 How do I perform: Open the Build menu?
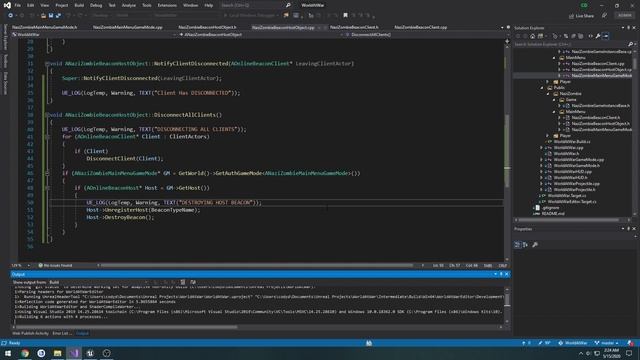79,5
